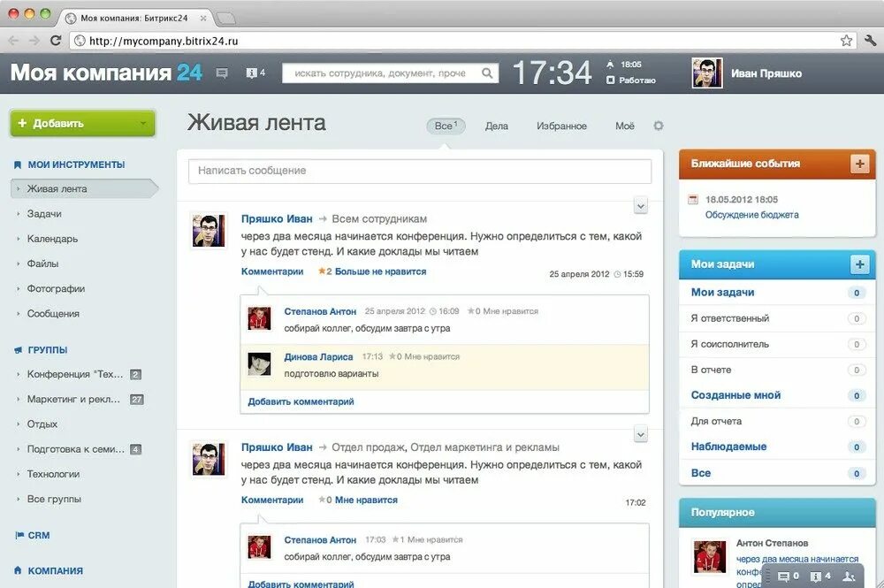Open Маркетинг и рекл... group

[x=73, y=399]
